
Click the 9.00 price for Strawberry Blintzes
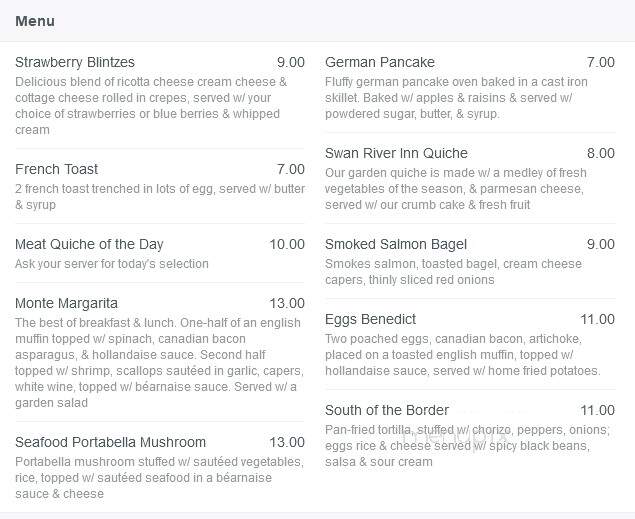pyautogui.click(x=291, y=62)
